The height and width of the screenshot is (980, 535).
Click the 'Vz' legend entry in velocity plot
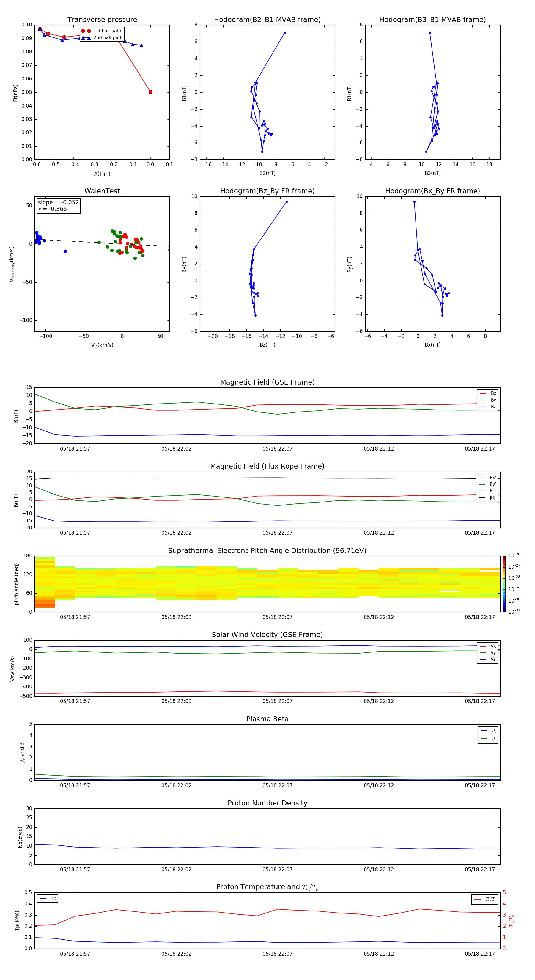click(x=488, y=659)
